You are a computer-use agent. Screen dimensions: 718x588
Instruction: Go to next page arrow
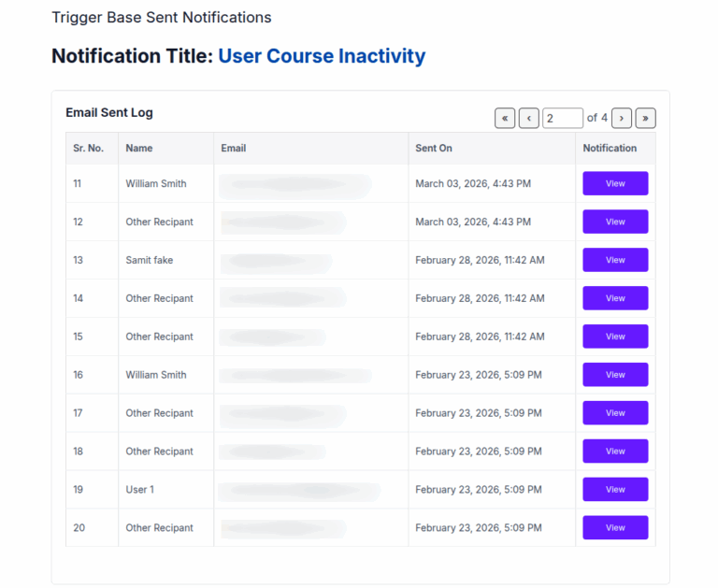(622, 118)
